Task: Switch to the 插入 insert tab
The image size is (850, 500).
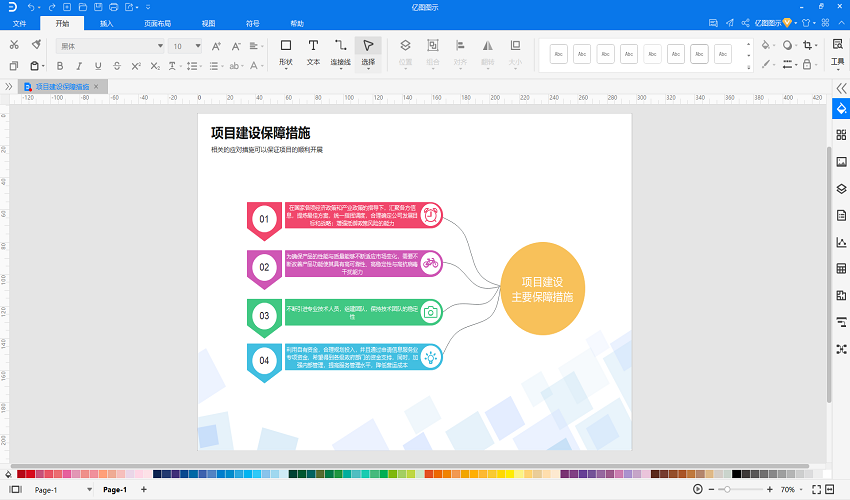Action: click(106, 23)
